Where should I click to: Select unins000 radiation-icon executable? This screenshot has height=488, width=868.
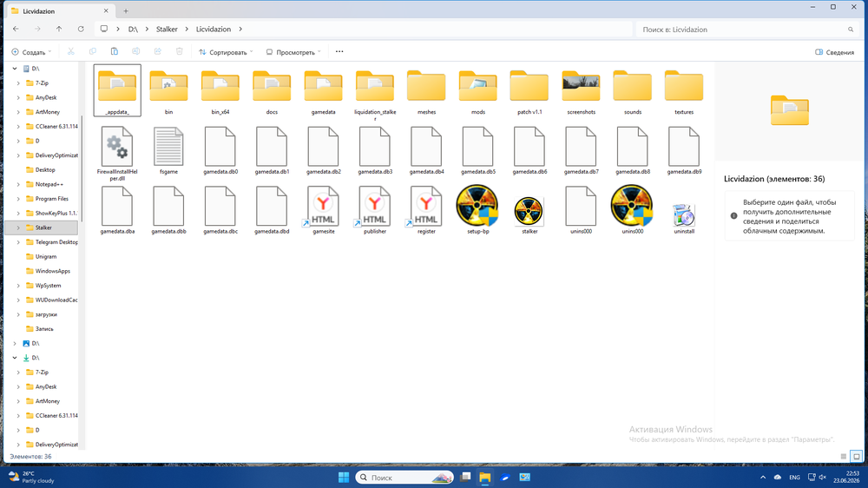pyautogui.click(x=632, y=206)
